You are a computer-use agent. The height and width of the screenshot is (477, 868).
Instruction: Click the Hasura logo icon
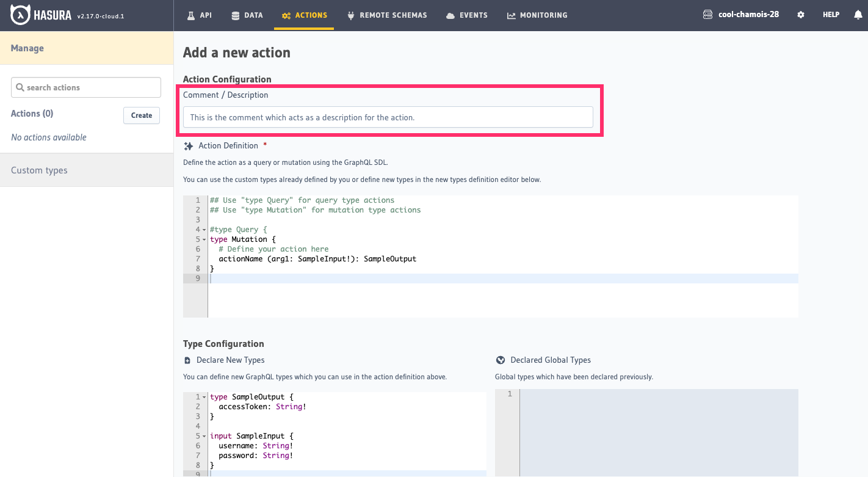(x=21, y=15)
